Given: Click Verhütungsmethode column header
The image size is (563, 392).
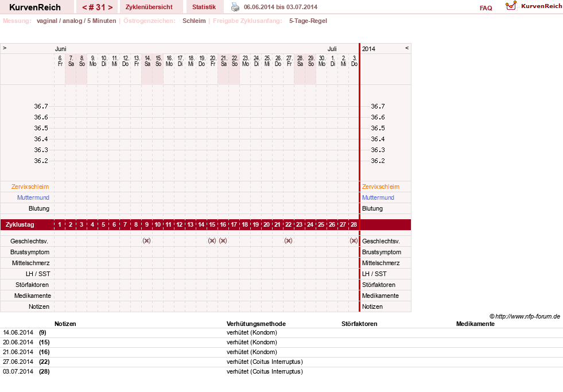Looking at the screenshot, I should point(256,324).
